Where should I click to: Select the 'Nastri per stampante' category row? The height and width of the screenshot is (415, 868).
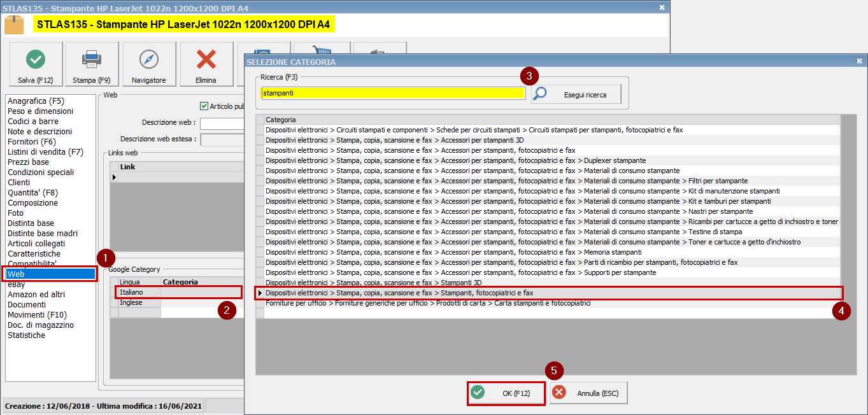552,211
